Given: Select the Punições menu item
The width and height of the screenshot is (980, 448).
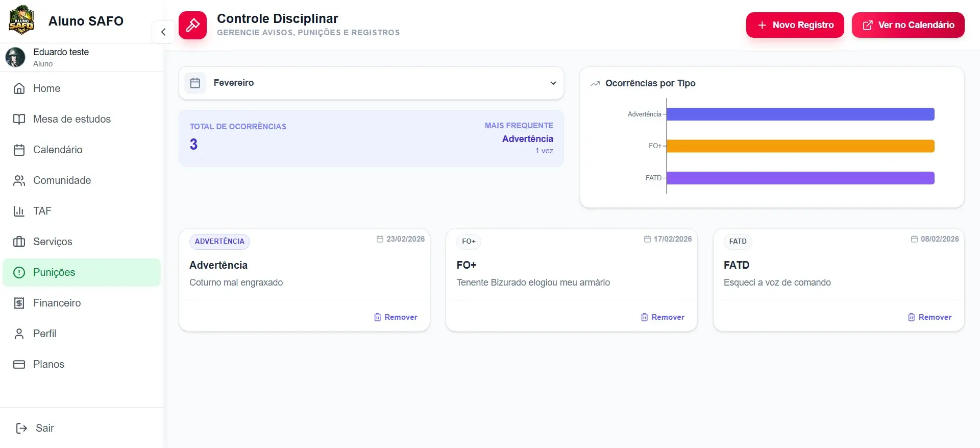Looking at the screenshot, I should [54, 272].
